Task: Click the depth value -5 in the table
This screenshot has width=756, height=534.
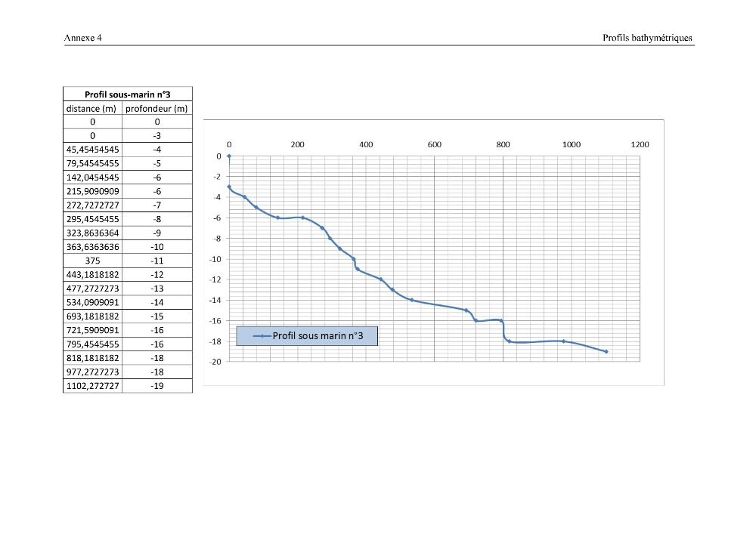Action: [x=157, y=164]
